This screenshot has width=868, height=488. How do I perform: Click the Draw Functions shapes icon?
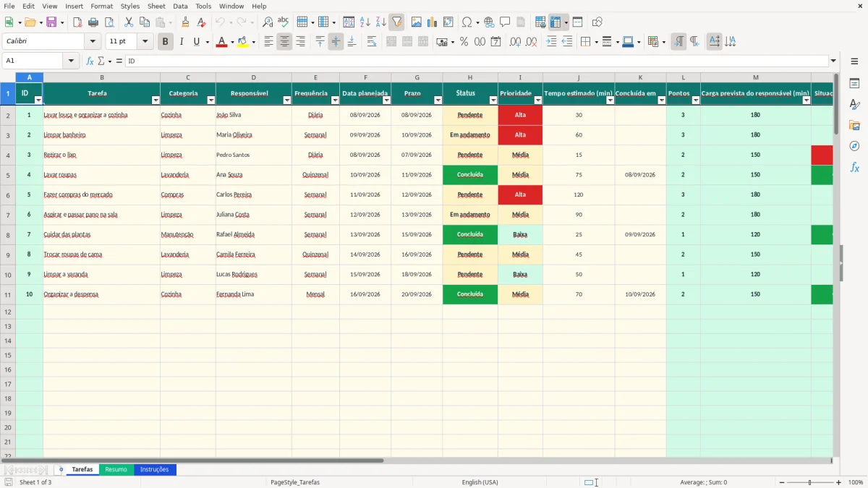pos(597,22)
